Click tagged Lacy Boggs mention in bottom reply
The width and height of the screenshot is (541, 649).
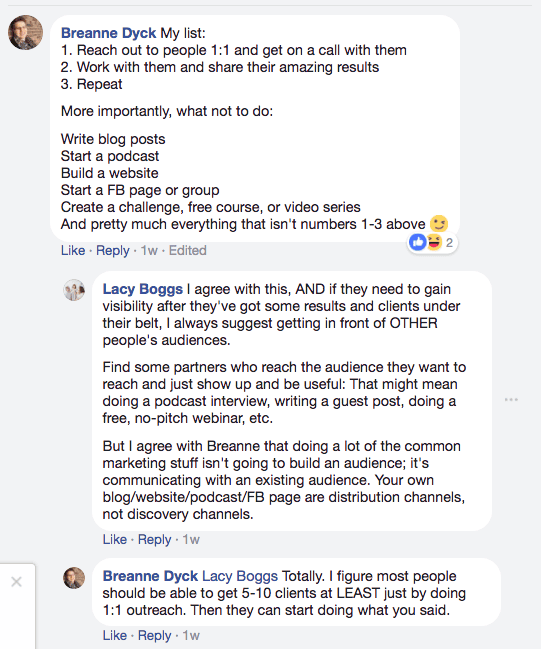240,576
